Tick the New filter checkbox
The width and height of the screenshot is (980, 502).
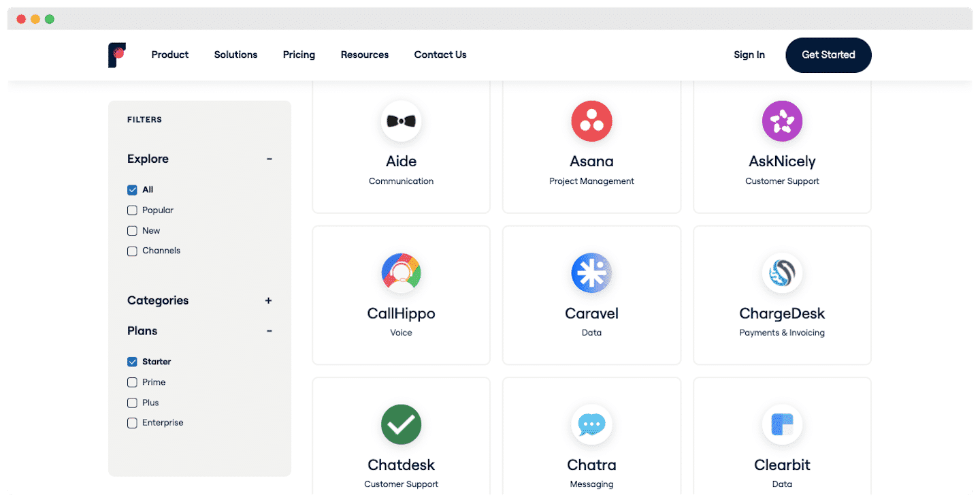(132, 231)
